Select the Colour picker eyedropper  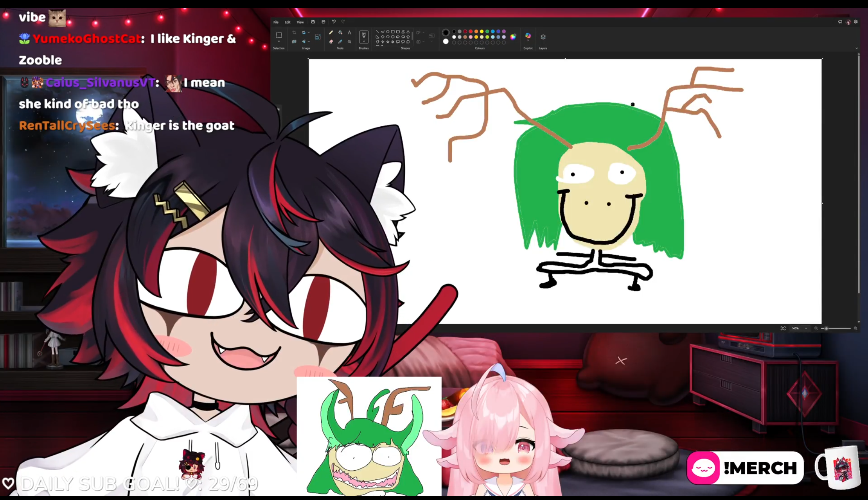pos(340,41)
